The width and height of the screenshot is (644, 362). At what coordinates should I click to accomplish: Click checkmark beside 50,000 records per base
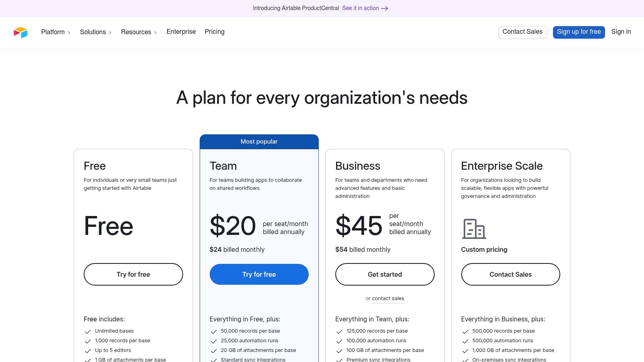[x=214, y=331]
